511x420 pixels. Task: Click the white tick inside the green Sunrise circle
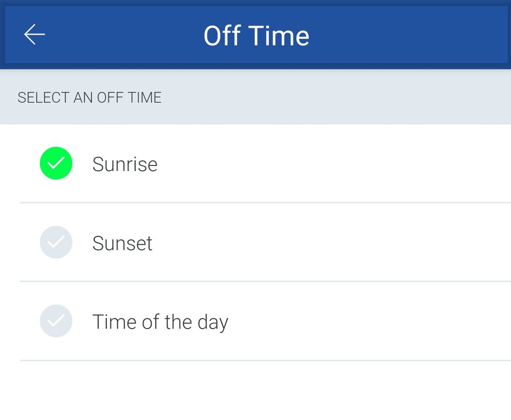56,163
